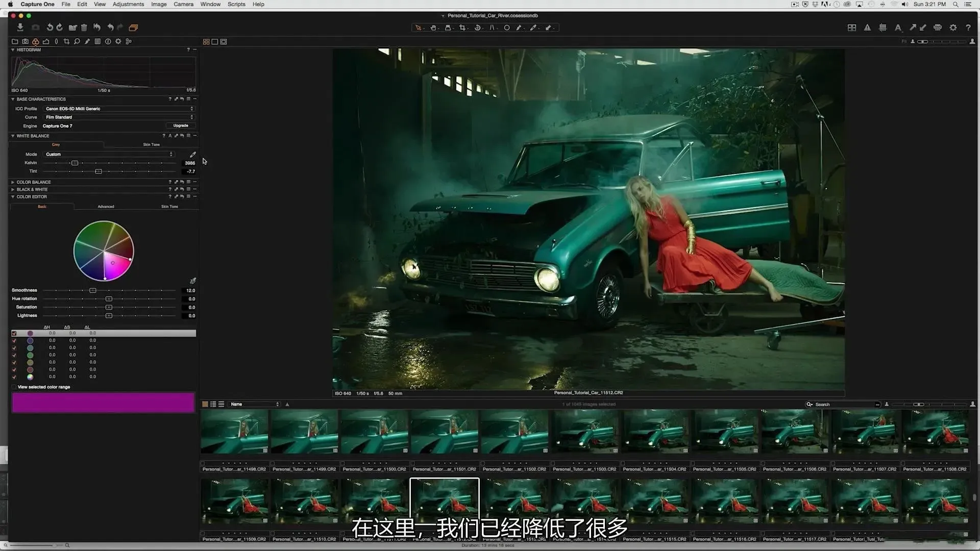Click the Import images icon
Viewport: 980px width, 551px height.
point(20,28)
